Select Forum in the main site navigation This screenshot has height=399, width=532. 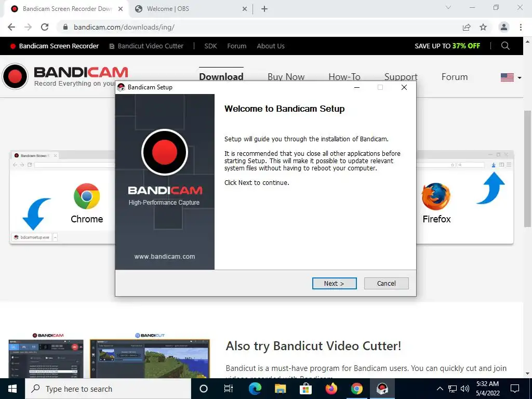point(455,77)
